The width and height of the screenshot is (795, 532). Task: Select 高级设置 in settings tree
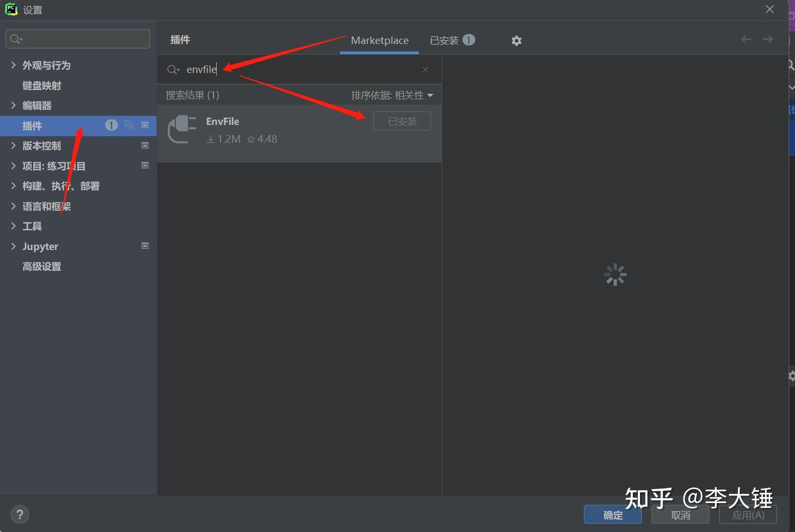click(42, 267)
